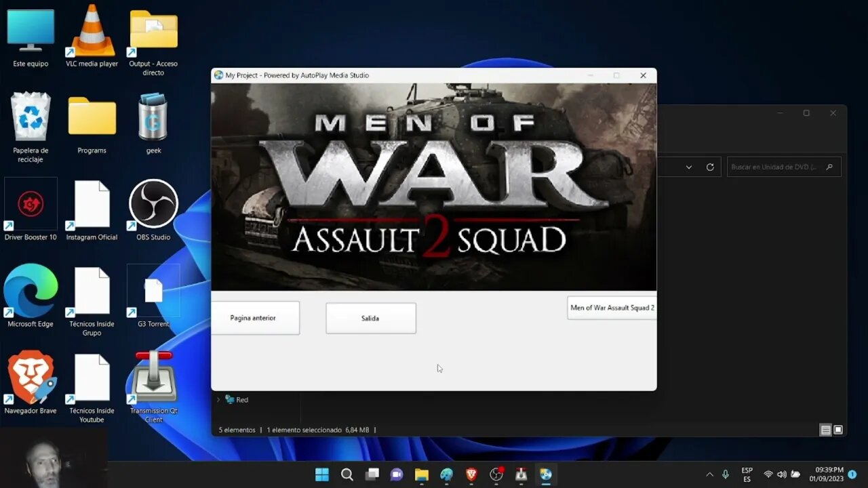Open the Wi-Fi network tray icon
Viewport: 868px width, 488px height.
click(768, 474)
